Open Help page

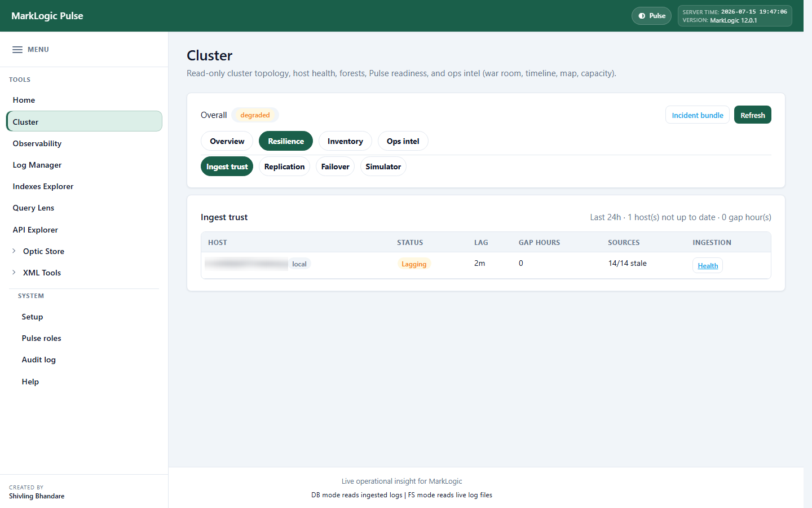[30, 382]
